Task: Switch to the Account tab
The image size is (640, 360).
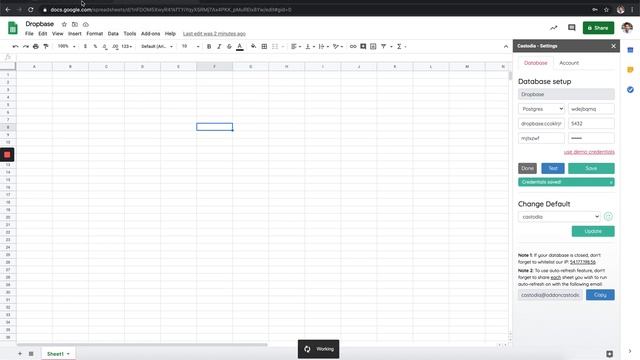Action: point(569,63)
